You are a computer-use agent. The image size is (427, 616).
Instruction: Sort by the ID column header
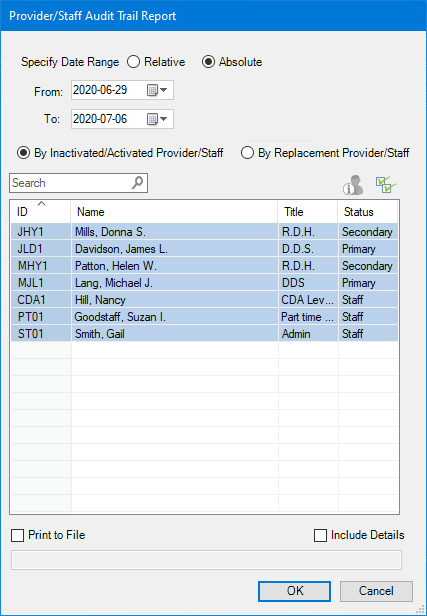click(x=41, y=212)
